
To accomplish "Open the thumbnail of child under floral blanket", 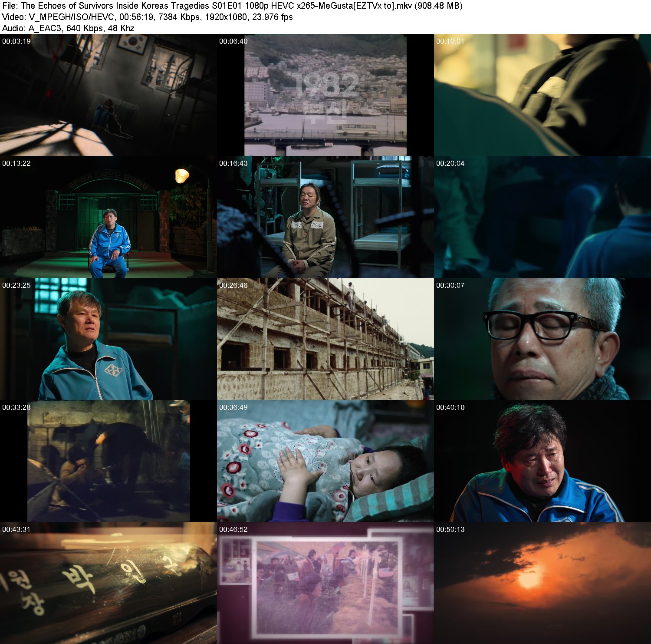I will pos(325,461).
